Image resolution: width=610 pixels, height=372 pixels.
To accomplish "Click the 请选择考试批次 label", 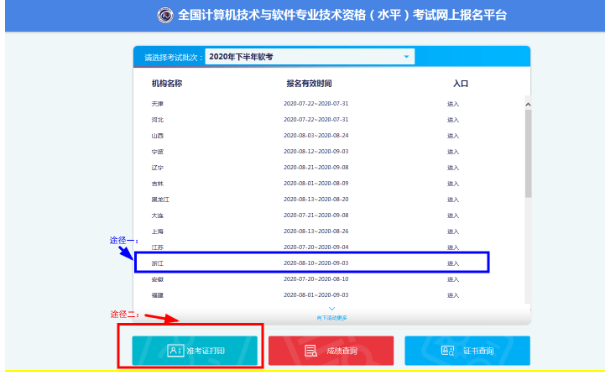I will coord(174,58).
